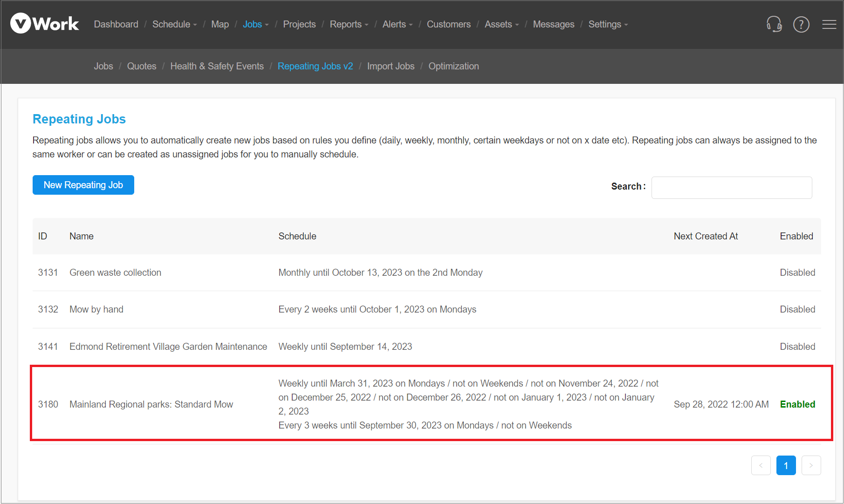Switch to the Quotes sub-tab
Viewport: 844px width, 504px height.
click(x=142, y=66)
